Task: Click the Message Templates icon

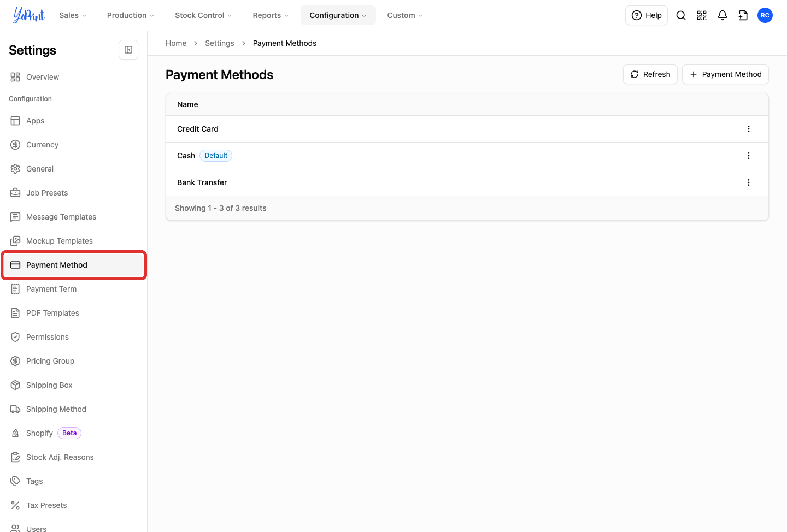Action: pyautogui.click(x=15, y=217)
